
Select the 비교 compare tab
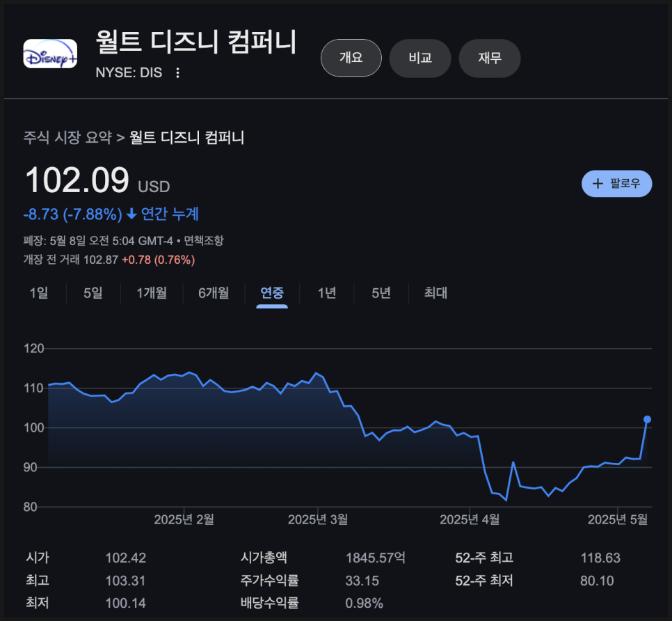(x=420, y=58)
